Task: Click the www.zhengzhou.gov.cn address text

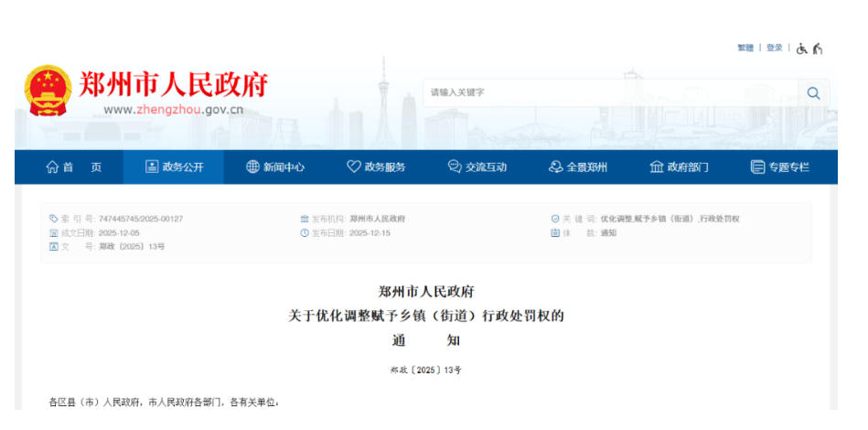Action: point(173,110)
